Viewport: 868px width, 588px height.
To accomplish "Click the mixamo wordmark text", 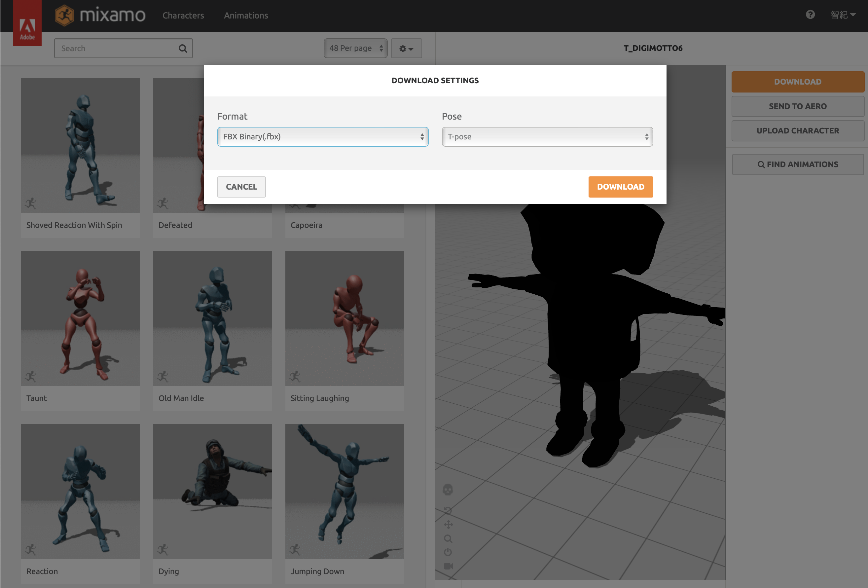I will pos(112,15).
